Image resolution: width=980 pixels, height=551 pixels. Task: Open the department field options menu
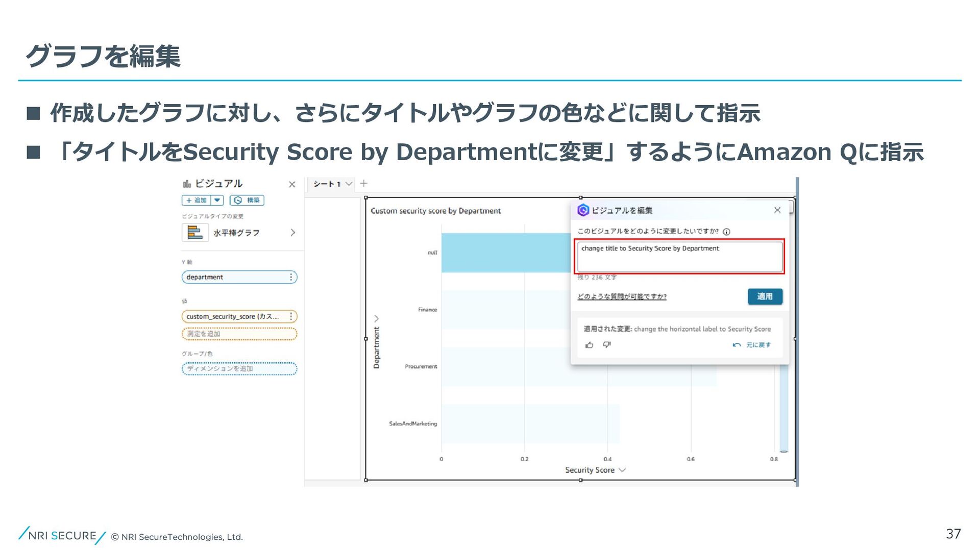[x=291, y=277]
